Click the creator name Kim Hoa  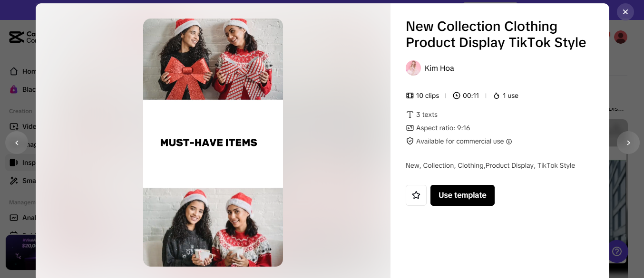coord(439,68)
